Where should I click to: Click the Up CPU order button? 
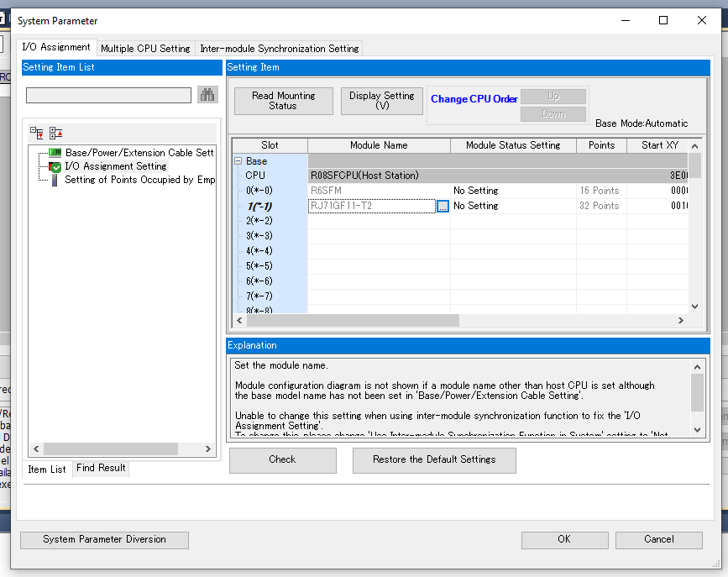[x=553, y=96]
